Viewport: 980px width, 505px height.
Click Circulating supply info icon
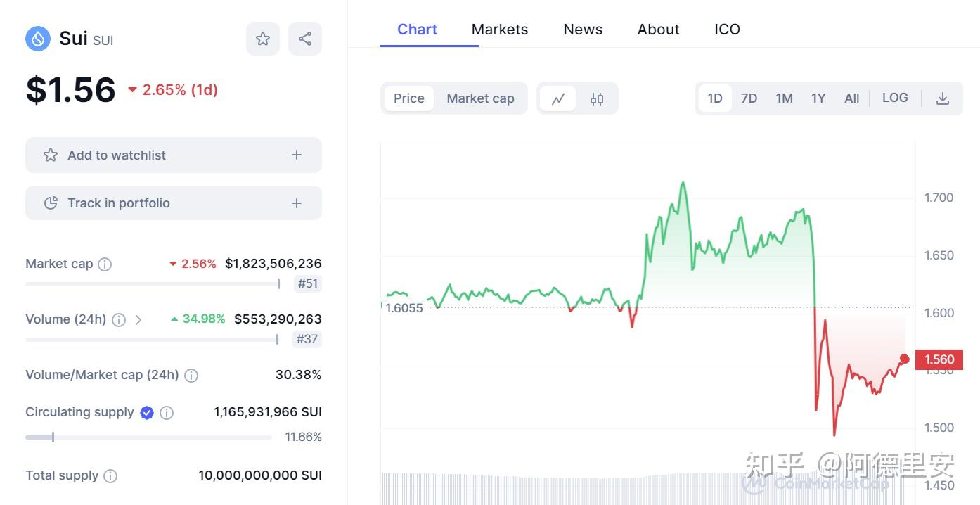click(167, 413)
